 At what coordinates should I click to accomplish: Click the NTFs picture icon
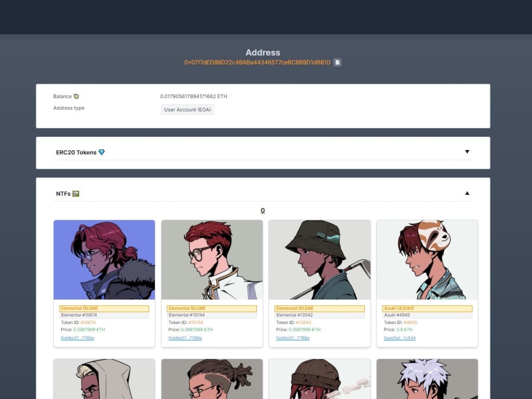(76, 194)
